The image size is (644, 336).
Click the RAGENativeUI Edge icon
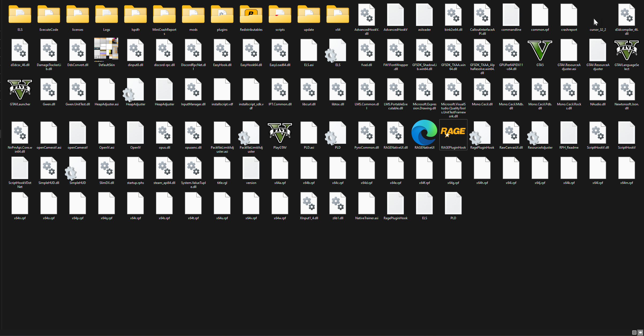[424, 133]
